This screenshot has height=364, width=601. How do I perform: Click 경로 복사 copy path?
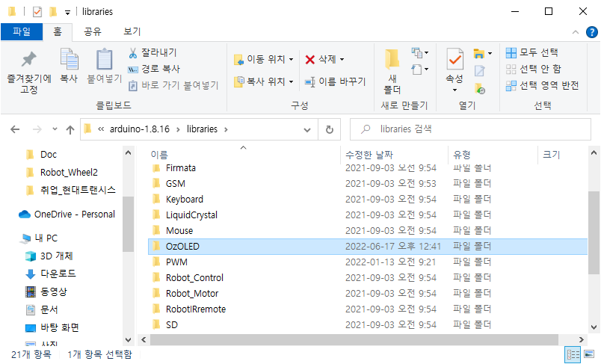(x=154, y=69)
